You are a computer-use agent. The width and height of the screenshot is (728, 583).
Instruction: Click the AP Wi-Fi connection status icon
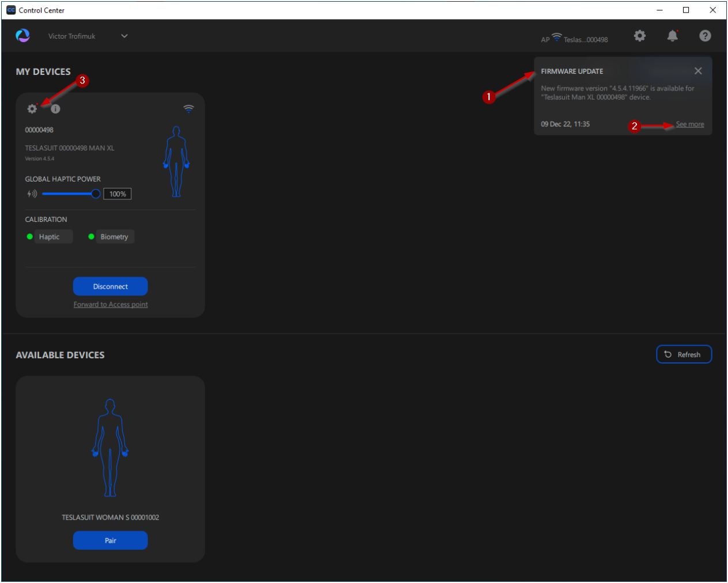(x=557, y=37)
